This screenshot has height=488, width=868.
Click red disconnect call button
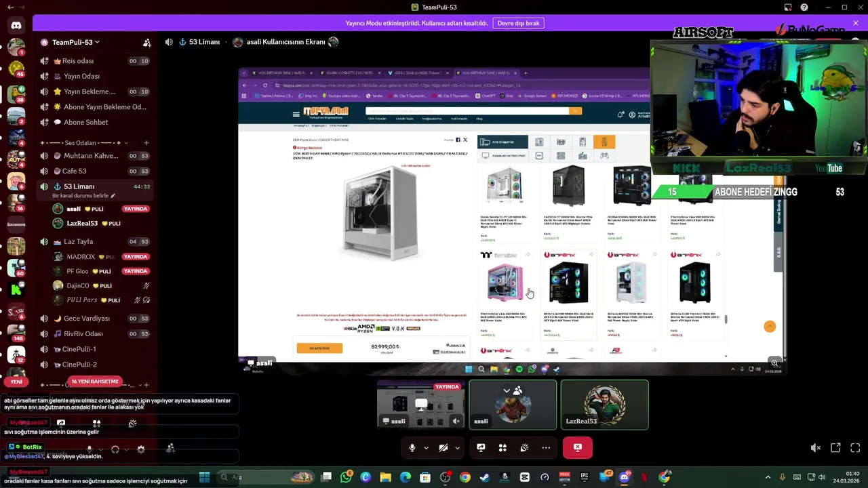[578, 447]
